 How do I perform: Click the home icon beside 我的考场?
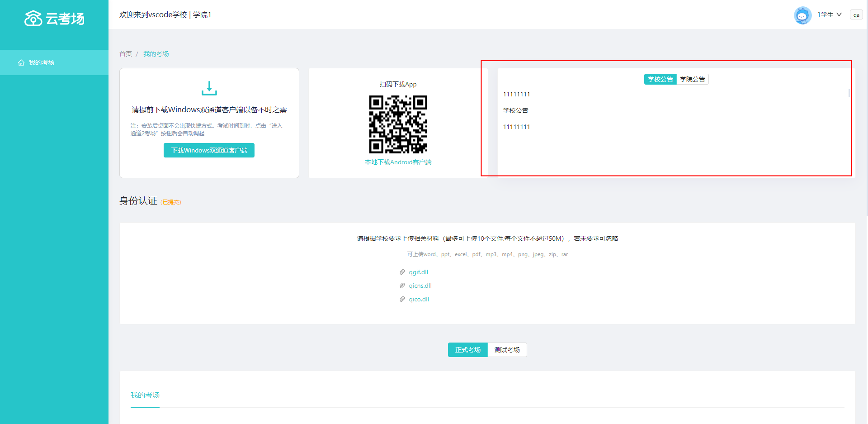[x=21, y=62]
